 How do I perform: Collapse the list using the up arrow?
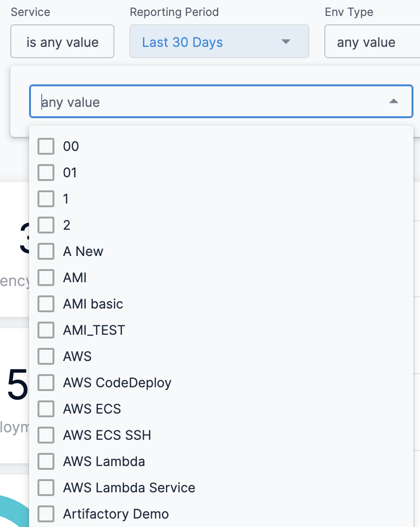pos(393,101)
